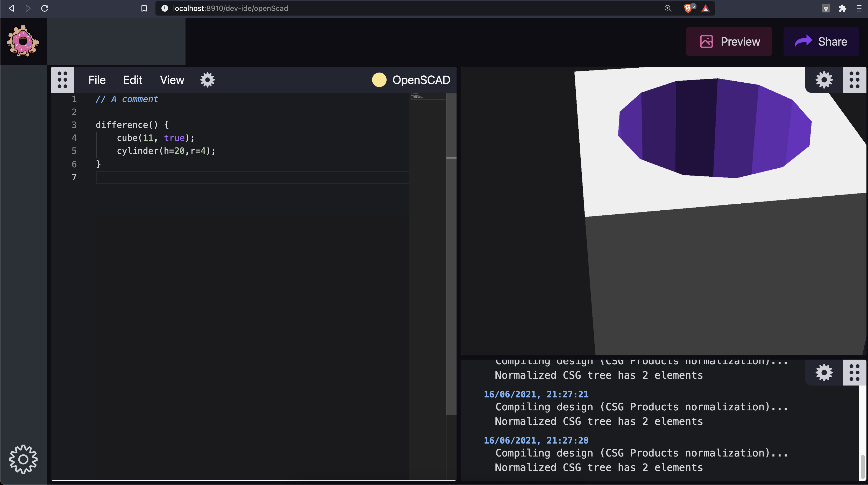Open the sidebar settings gear
This screenshot has width=868, height=485.
(x=23, y=459)
